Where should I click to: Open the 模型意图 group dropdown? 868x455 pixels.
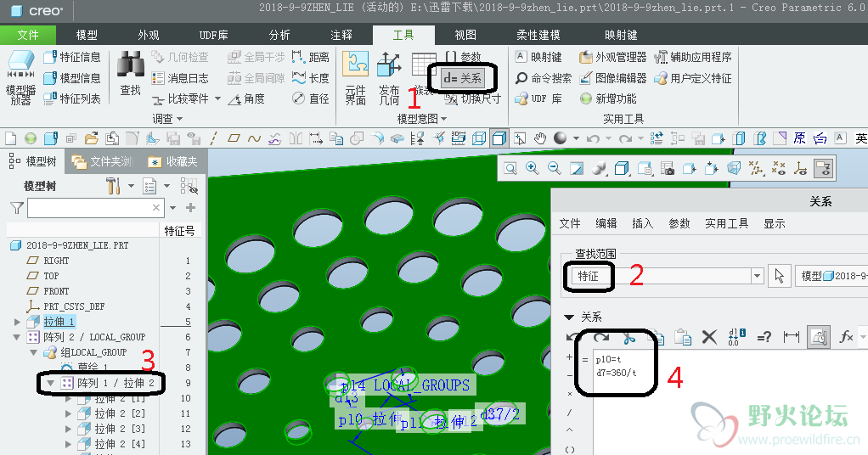click(422, 119)
